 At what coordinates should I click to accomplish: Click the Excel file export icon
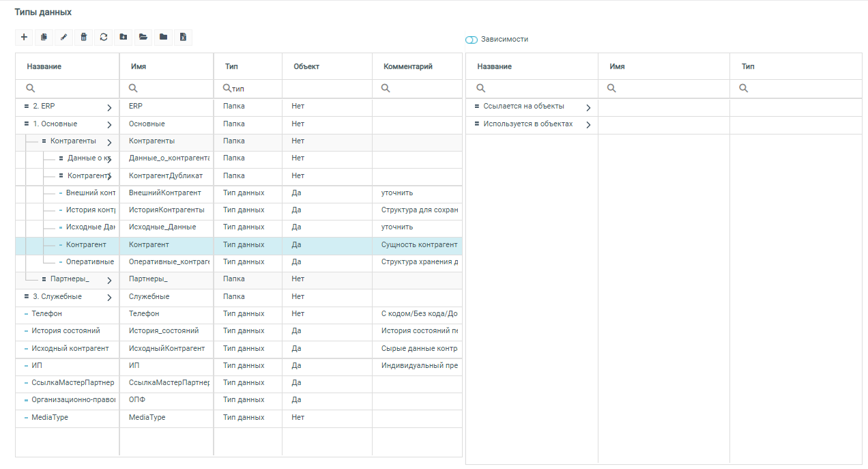tap(183, 38)
